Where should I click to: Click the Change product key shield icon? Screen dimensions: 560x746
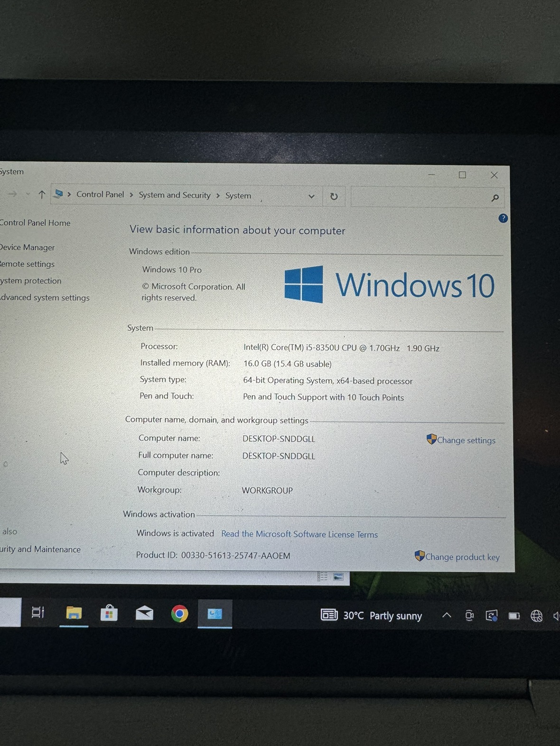pos(420,556)
